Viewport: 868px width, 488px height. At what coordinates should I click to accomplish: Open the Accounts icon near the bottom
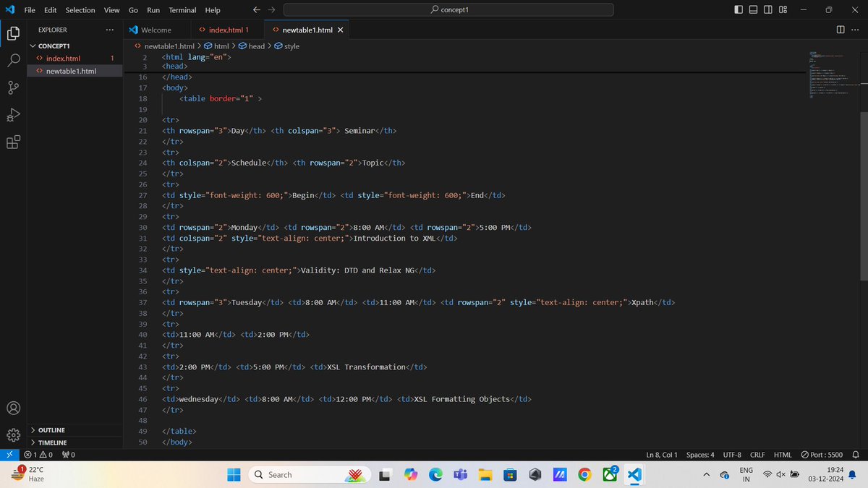pyautogui.click(x=13, y=408)
